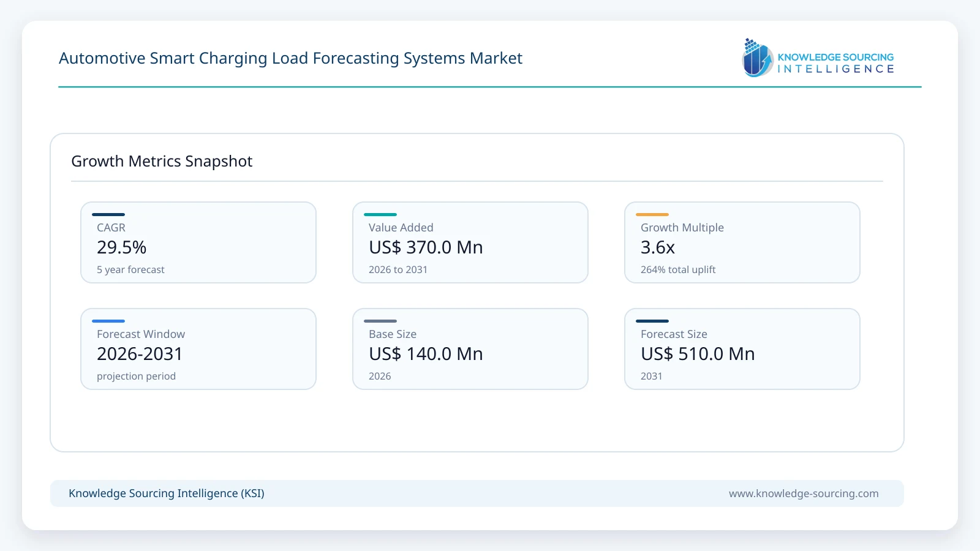Open the www.knowledge-sourcing.com link
Viewport: 980px width, 551px height.
click(x=804, y=493)
